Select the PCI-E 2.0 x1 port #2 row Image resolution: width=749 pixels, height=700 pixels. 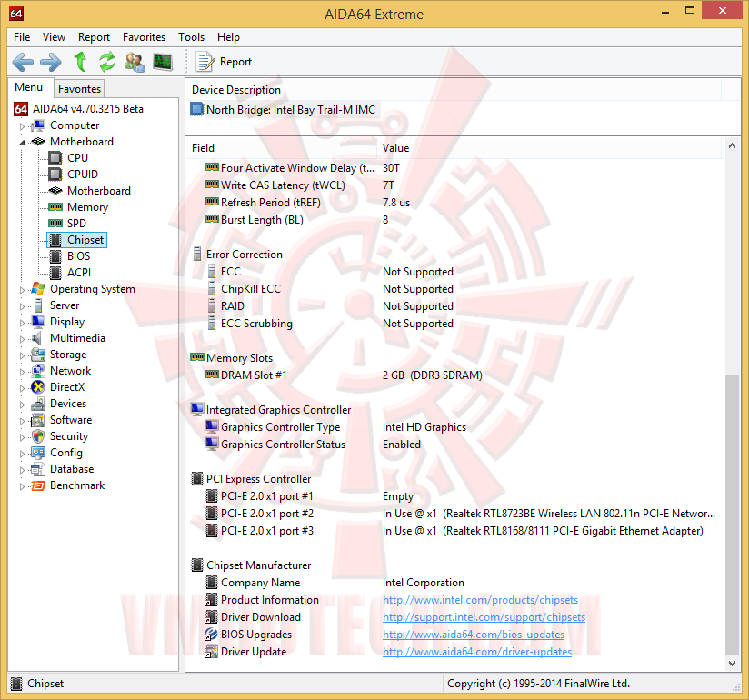pos(454,514)
